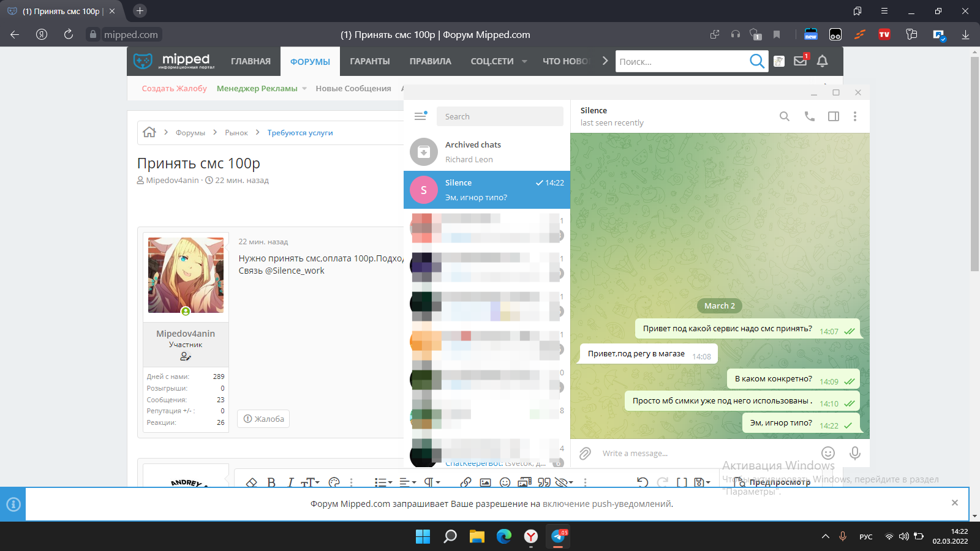The height and width of the screenshot is (551, 980).
Task: Open the browser downloads arrow
Action: (965, 35)
